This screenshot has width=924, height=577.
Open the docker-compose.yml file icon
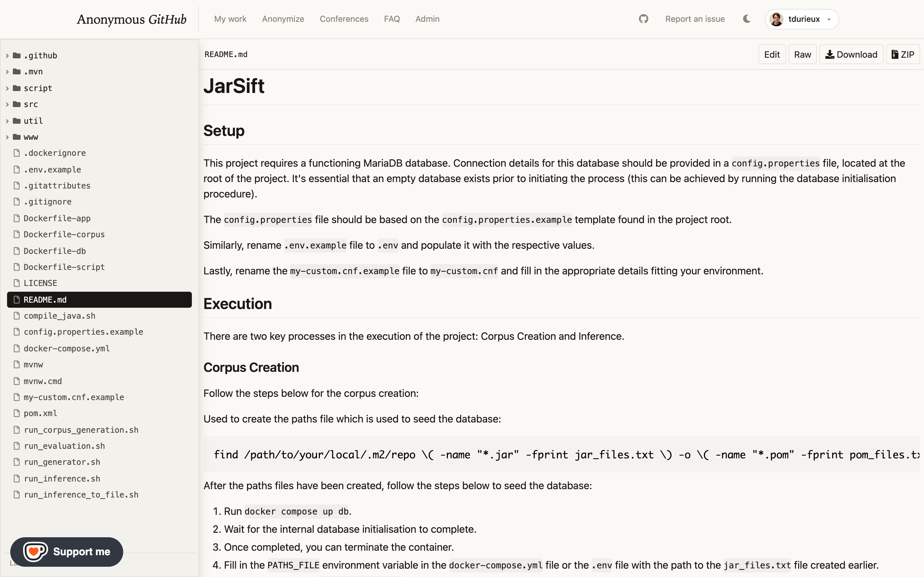click(16, 348)
